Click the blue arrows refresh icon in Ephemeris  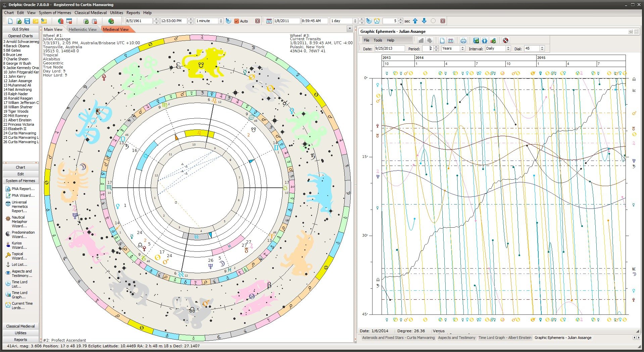pyautogui.click(x=485, y=41)
